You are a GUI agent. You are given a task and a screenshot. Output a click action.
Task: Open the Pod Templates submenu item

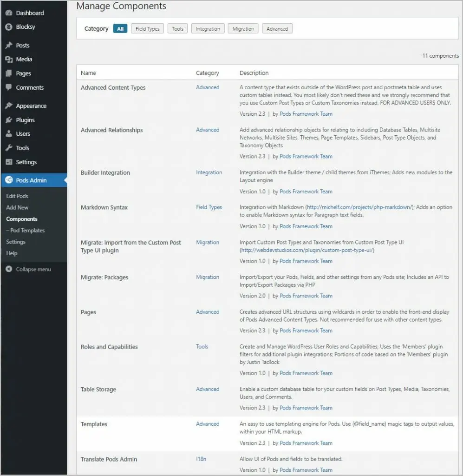25,231
